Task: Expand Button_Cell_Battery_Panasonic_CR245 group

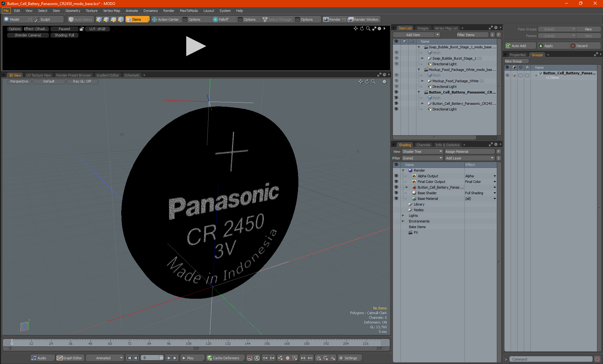Action: tap(422, 104)
